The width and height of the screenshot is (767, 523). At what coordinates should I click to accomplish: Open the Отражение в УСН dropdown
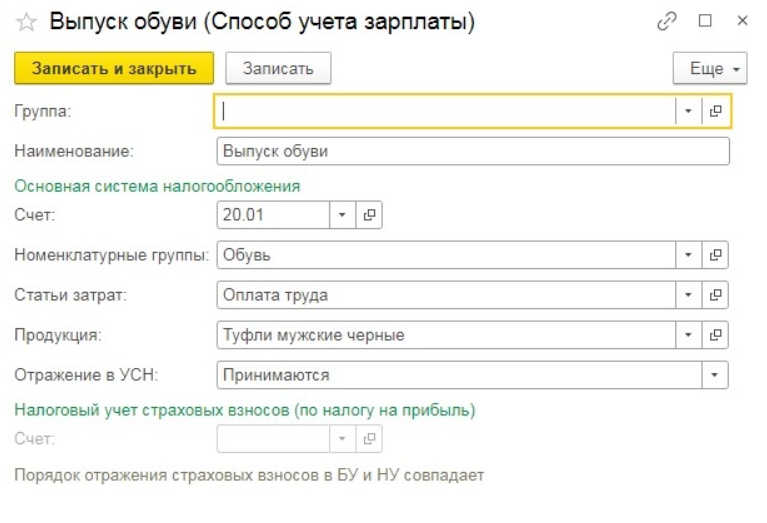714,375
